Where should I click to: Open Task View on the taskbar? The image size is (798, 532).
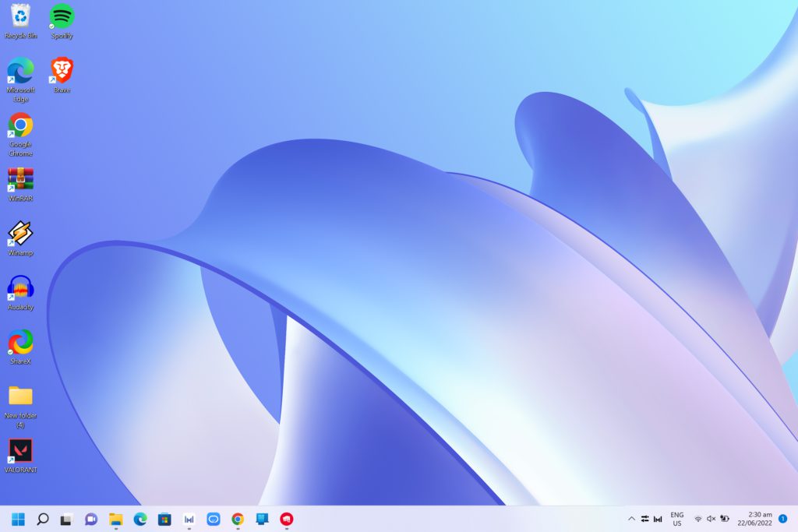[66, 520]
